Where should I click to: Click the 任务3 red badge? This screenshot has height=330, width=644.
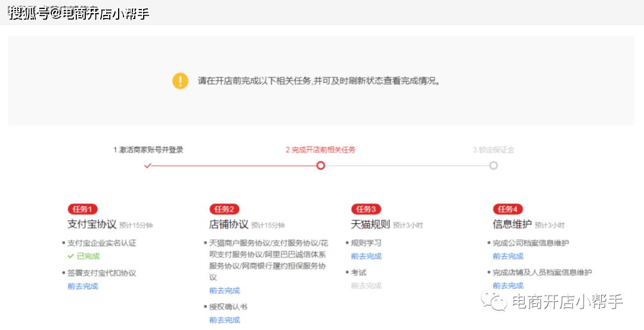(x=366, y=209)
